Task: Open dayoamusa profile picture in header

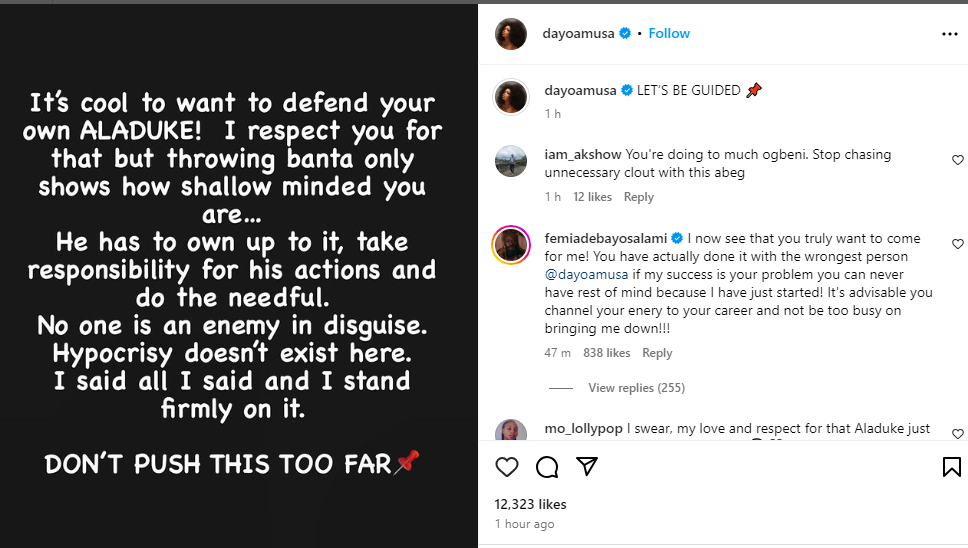Action: 511,34
